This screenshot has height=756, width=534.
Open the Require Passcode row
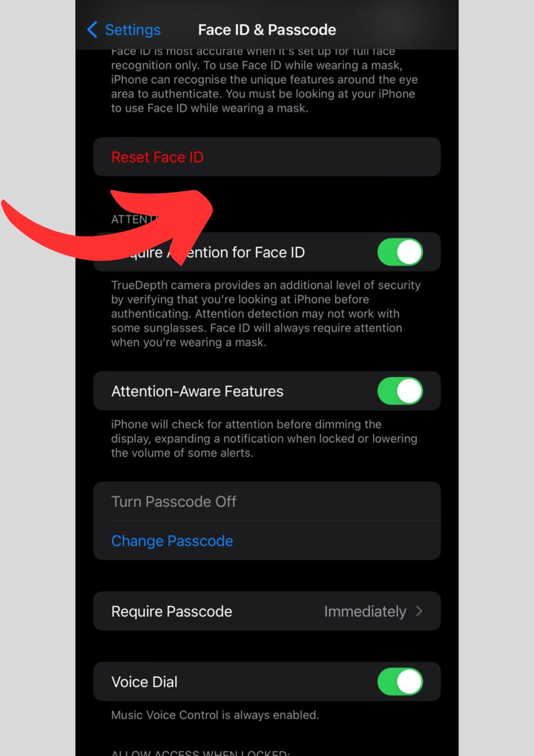[x=267, y=611]
